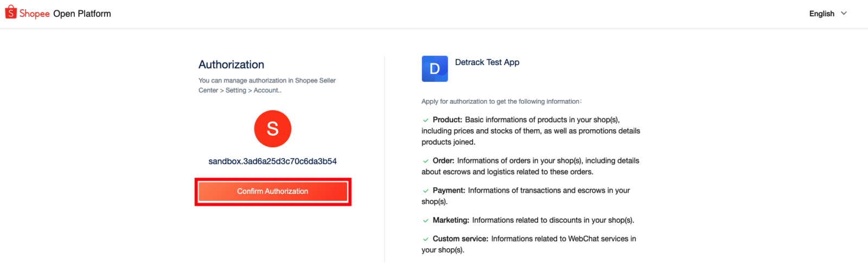The image size is (868, 278).
Task: Click the Custom service permission label
Action: [461, 239]
